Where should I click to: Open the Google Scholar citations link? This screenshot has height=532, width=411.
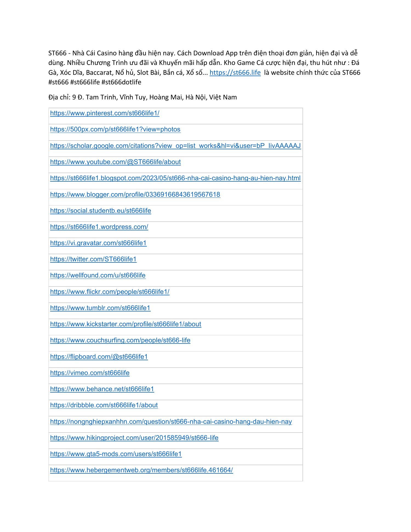pyautogui.click(x=175, y=146)
